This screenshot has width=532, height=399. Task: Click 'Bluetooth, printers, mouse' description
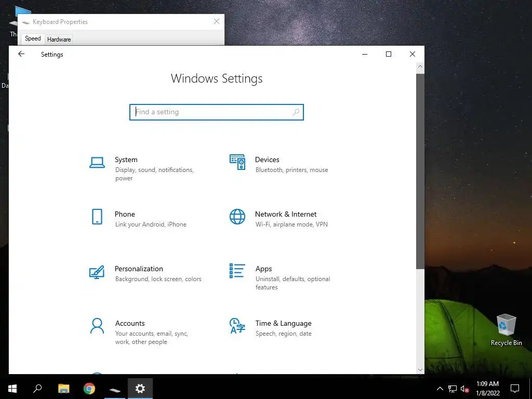pos(292,170)
